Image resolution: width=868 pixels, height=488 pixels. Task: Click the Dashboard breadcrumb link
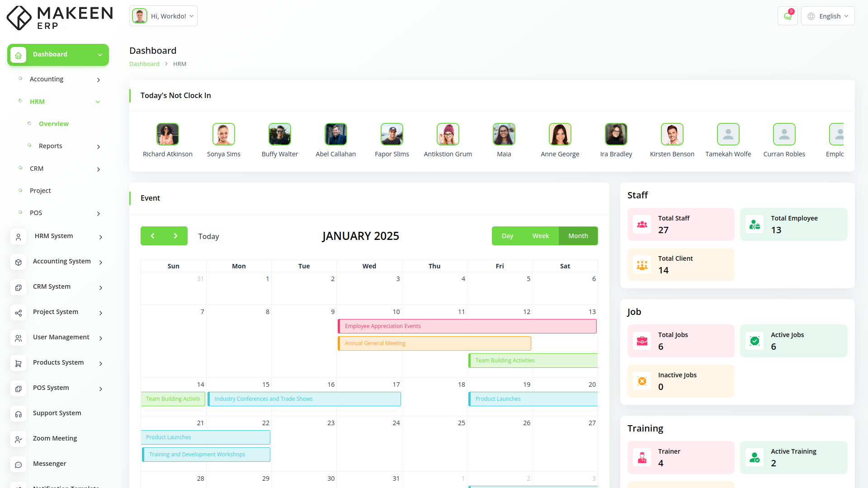(144, 64)
